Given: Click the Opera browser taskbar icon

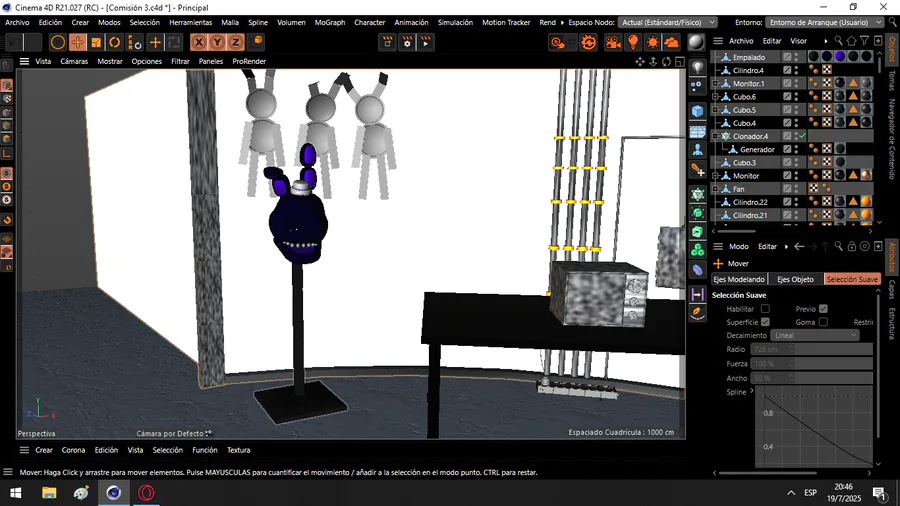Looking at the screenshot, I should [x=146, y=493].
